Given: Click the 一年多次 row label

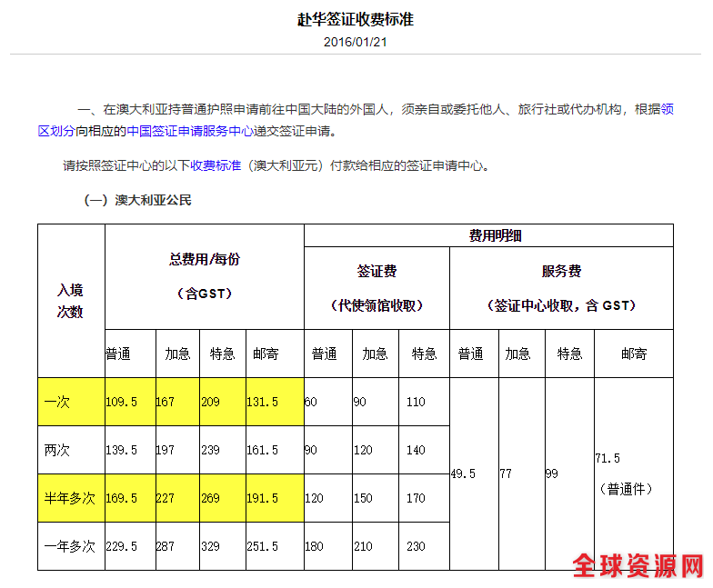Looking at the screenshot, I should point(70,546).
